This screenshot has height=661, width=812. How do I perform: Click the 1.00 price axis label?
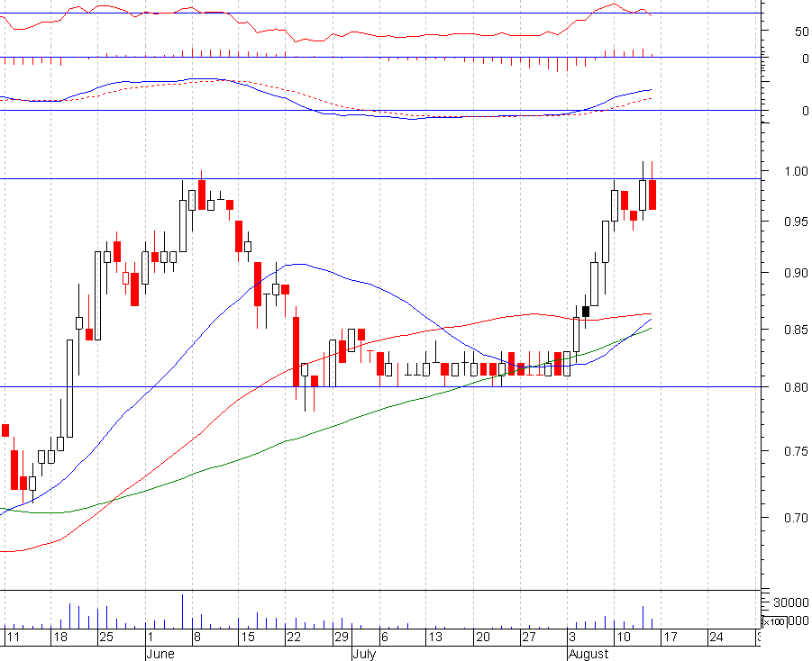(796, 171)
